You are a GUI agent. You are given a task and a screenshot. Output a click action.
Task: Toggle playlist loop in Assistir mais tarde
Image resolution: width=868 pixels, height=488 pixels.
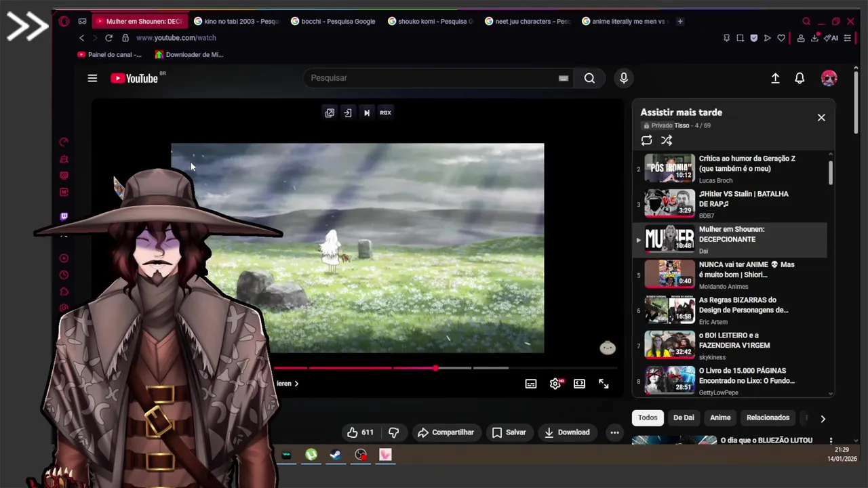[x=646, y=140]
